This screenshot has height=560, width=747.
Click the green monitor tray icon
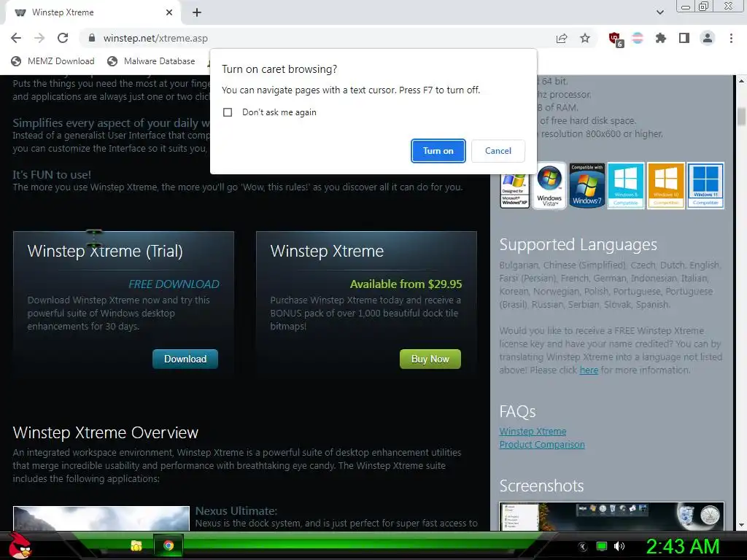click(602, 546)
